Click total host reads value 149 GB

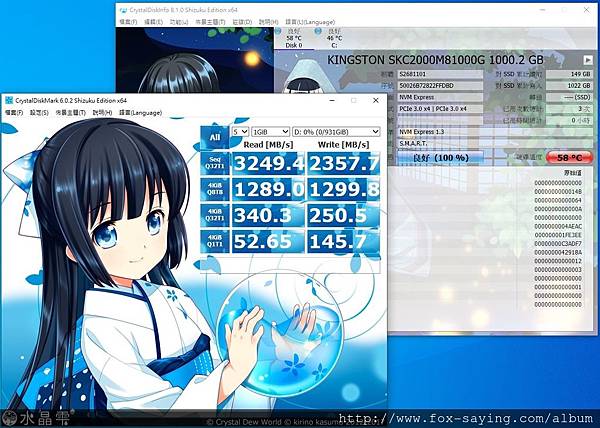[569, 74]
